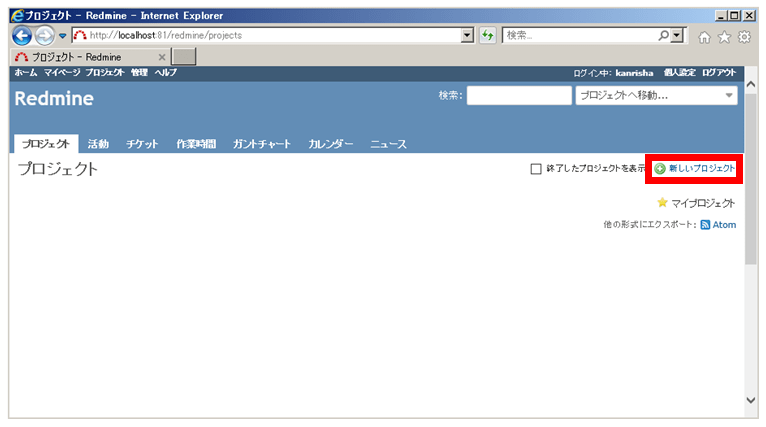Minimize the Internet Explorer window

pyautogui.click(x=721, y=16)
